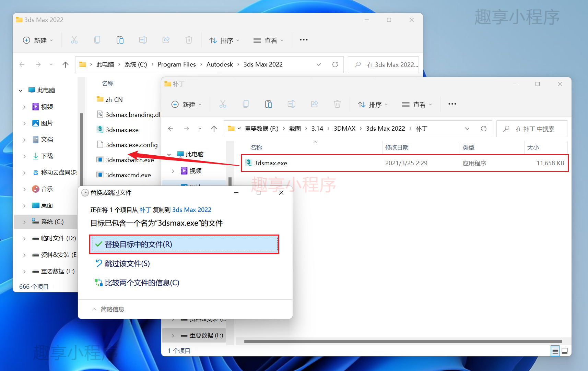Click 重要数据 (F:) breadcrumb in 补丁 window
The image size is (588, 371).
pos(261,129)
